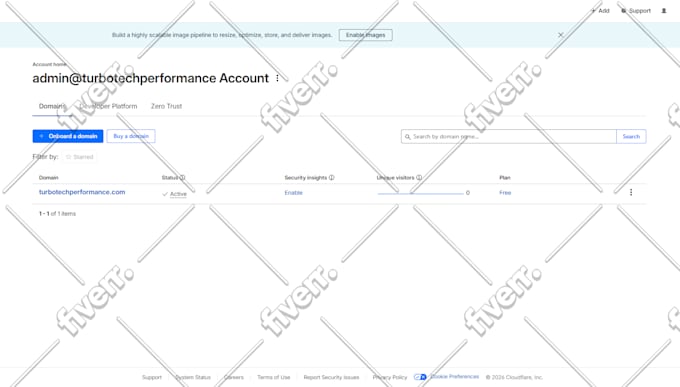Open Cookie Preferences link
Image resolution: width=680 pixels, height=387 pixels.
point(455,377)
